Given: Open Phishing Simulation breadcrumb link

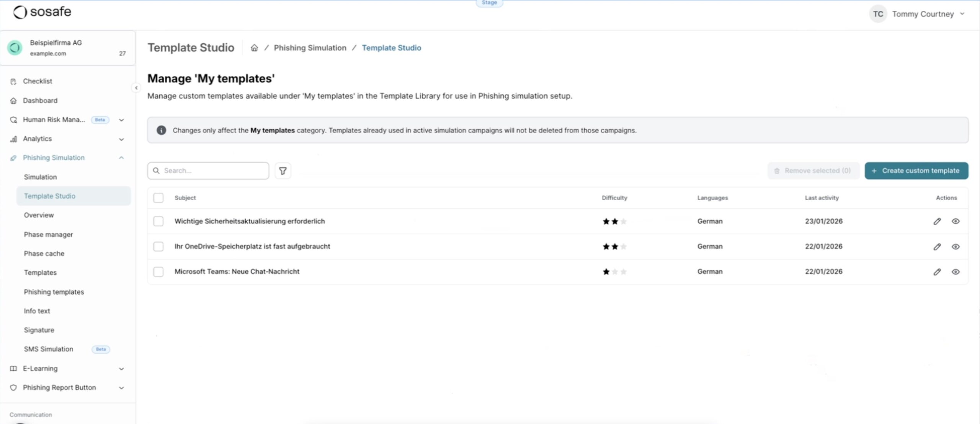Looking at the screenshot, I should point(310,48).
